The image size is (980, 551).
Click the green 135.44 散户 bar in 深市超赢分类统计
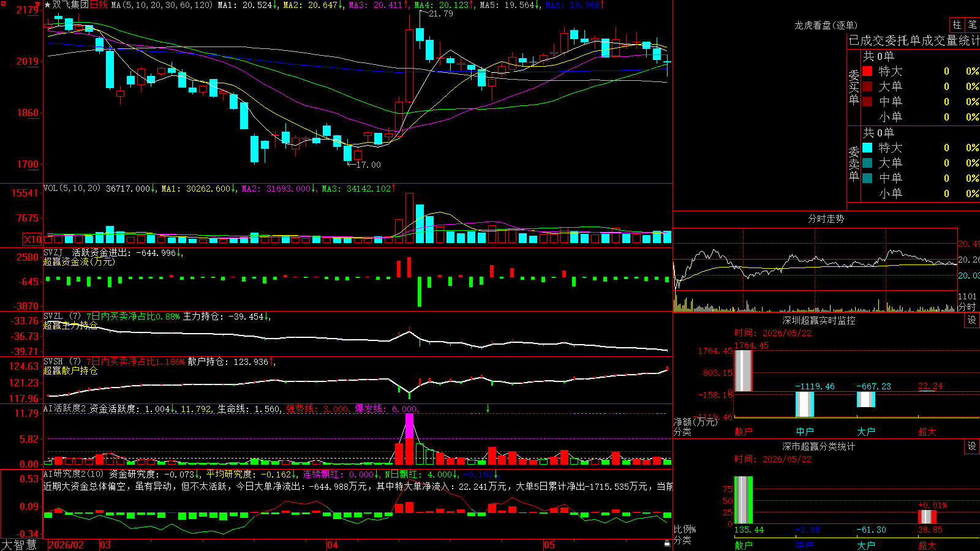click(x=744, y=500)
